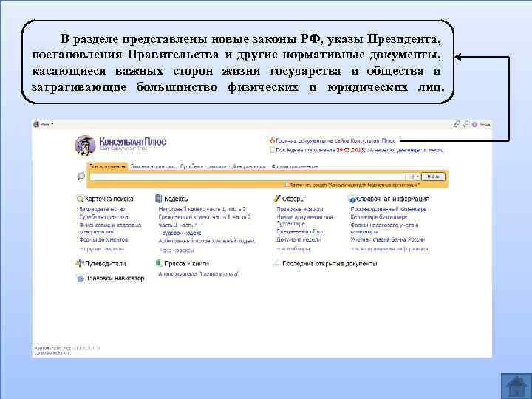Select the Все документы tab
The image size is (532, 399).
point(107,166)
